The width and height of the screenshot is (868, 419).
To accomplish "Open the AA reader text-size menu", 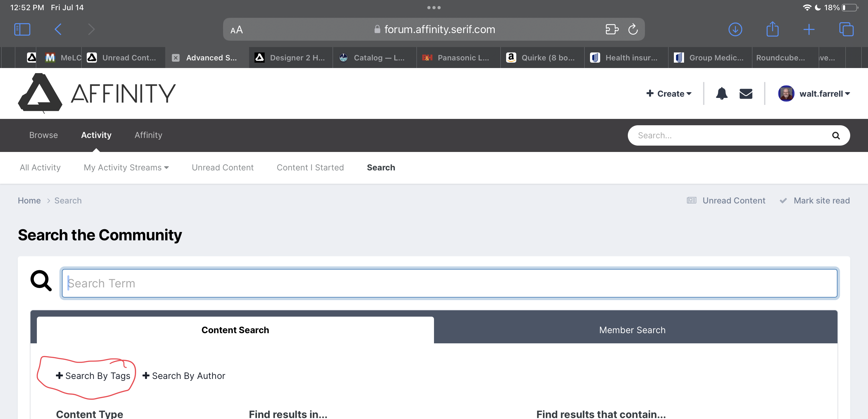I will 237,30.
